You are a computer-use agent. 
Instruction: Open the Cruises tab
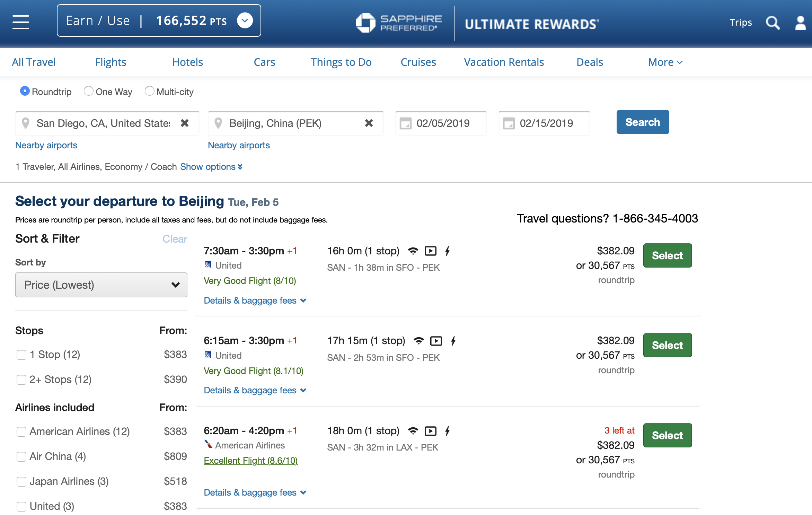click(x=418, y=62)
